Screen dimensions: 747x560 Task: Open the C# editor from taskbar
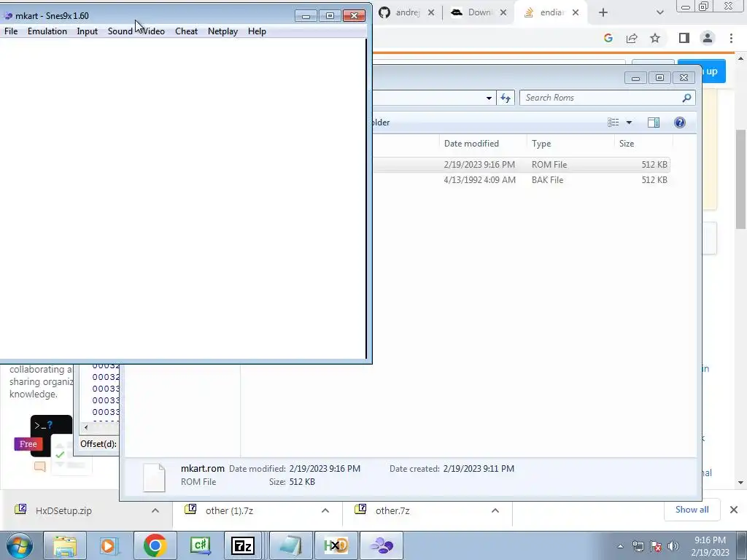tap(200, 545)
